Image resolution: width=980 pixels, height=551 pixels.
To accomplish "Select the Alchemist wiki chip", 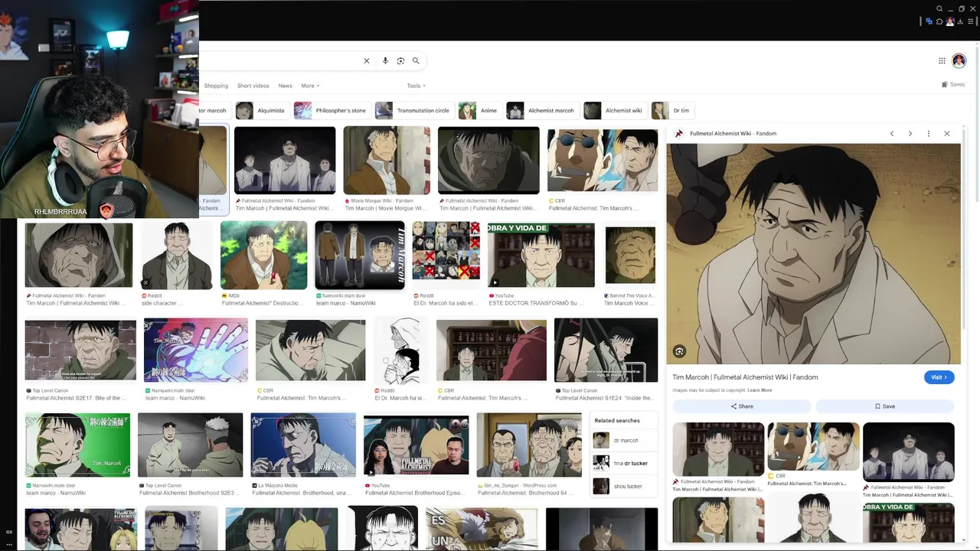I will pyautogui.click(x=615, y=111).
